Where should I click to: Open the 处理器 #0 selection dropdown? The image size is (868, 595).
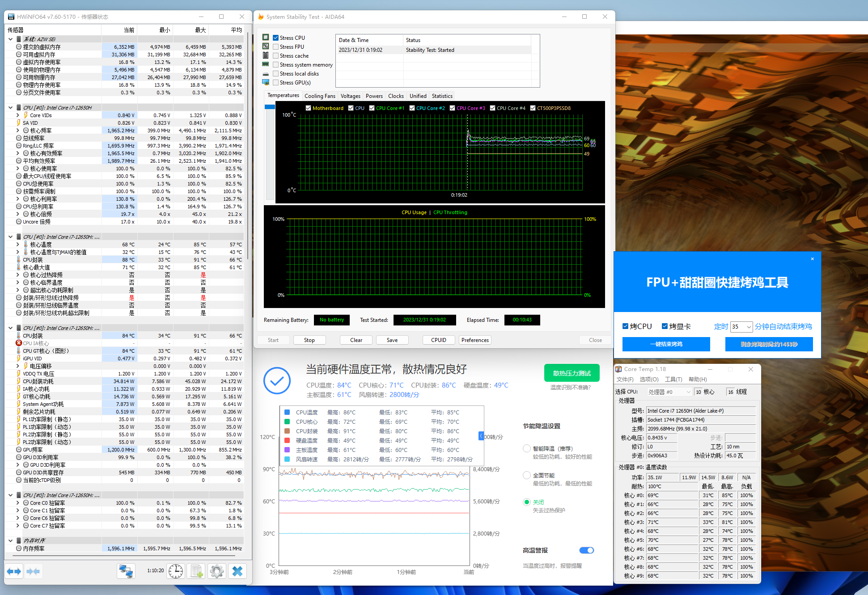pos(669,392)
